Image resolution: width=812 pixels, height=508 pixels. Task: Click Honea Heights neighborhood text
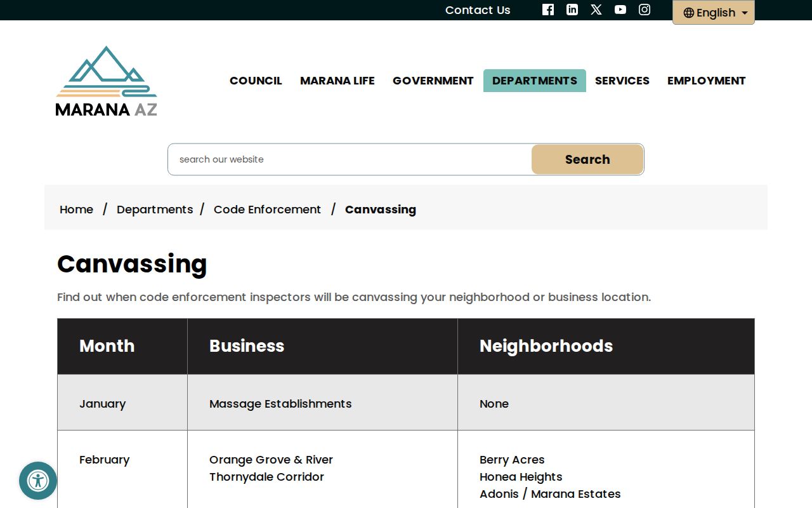(x=521, y=477)
